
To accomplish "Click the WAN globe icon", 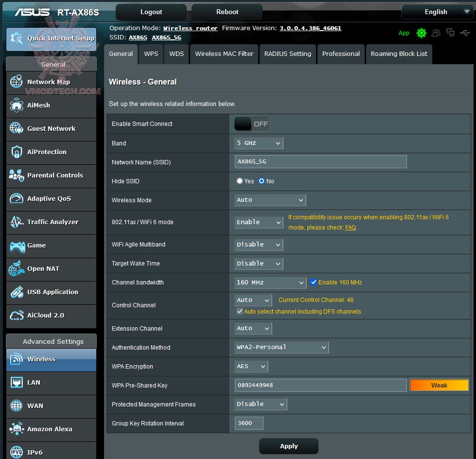I will pos(17,406).
